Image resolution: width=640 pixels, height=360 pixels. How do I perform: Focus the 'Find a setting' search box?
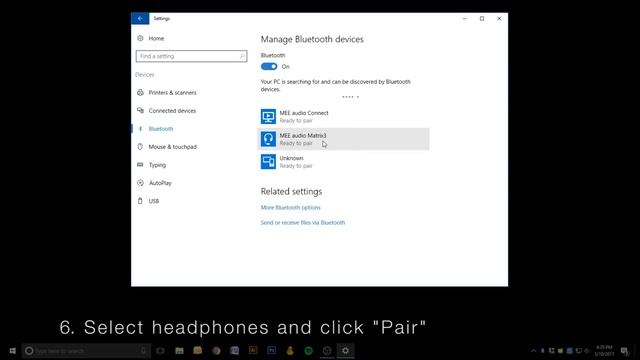191,56
